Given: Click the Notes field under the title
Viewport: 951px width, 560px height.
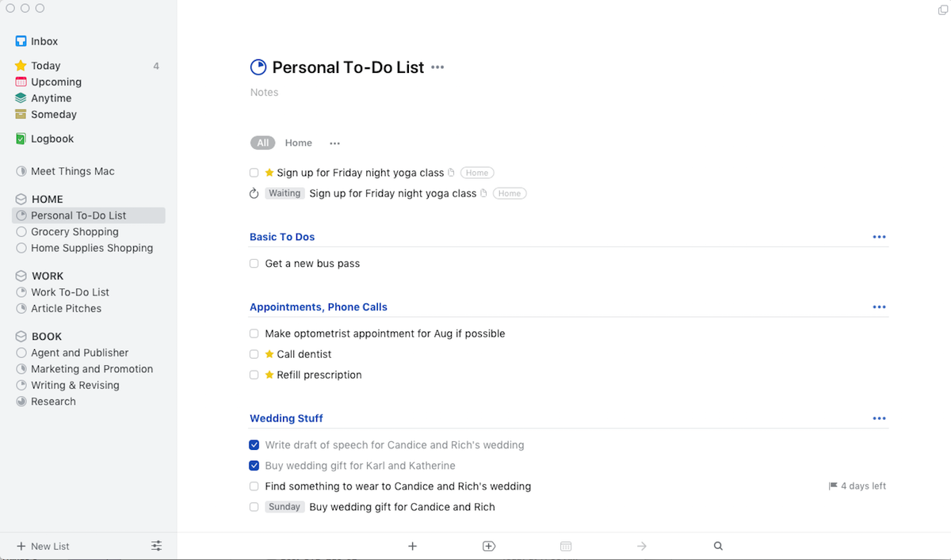Looking at the screenshot, I should tap(265, 93).
